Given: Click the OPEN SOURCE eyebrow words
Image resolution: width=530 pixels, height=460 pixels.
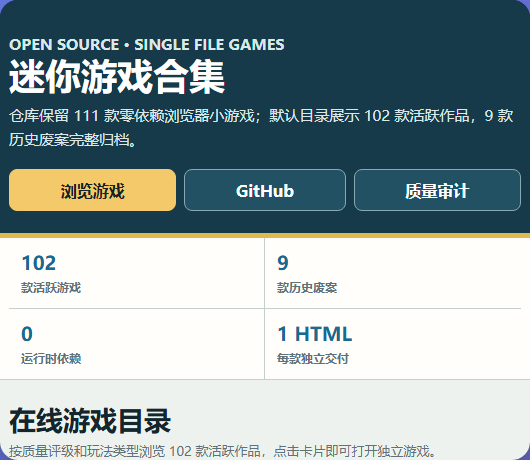Looking at the screenshot, I should click(x=64, y=45).
